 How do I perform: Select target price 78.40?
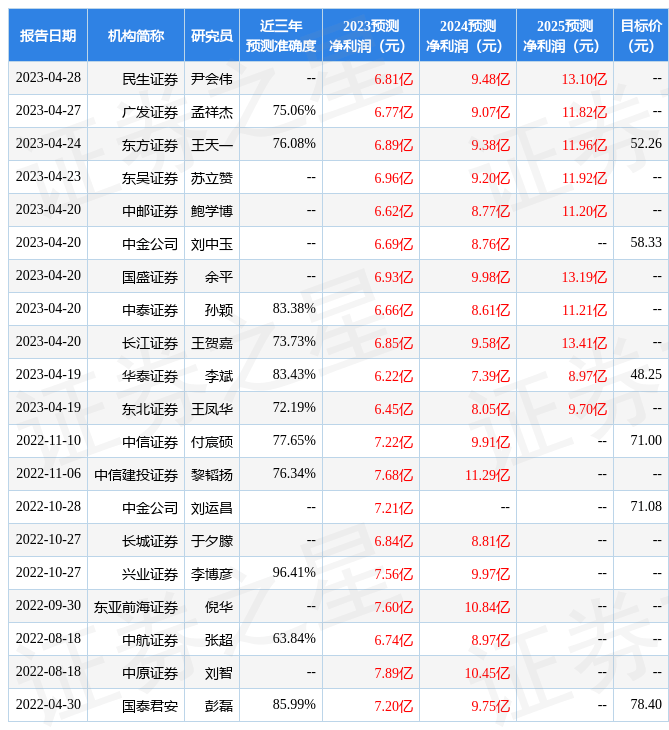[x=646, y=704]
